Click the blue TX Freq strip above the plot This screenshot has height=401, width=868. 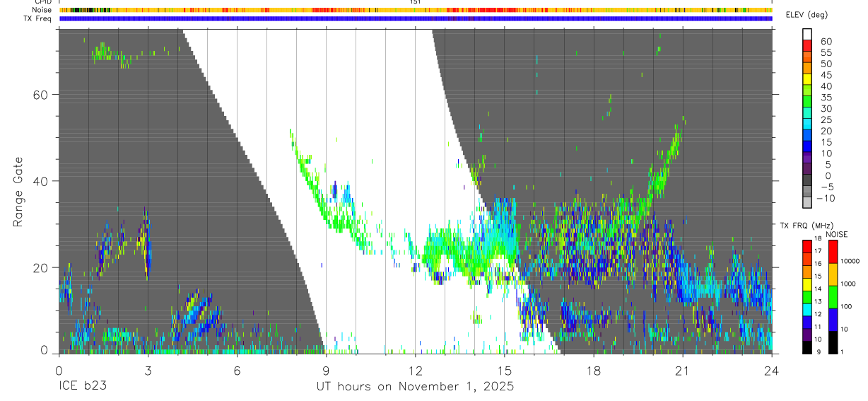[x=416, y=18]
